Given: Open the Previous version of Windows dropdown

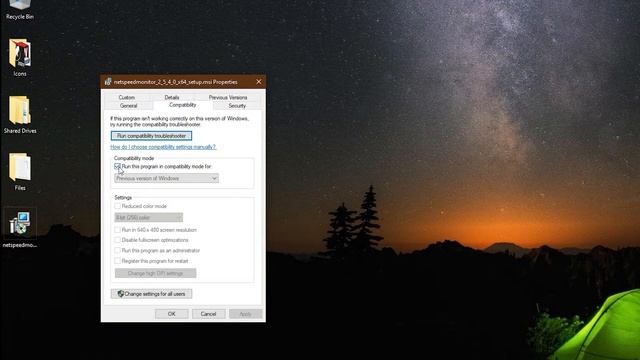Looking at the screenshot, I should click(167, 178).
